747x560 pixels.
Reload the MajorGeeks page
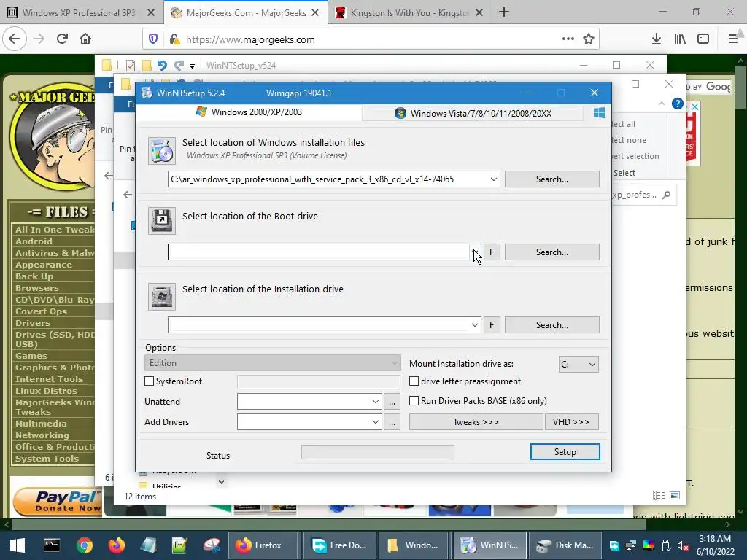click(x=62, y=39)
